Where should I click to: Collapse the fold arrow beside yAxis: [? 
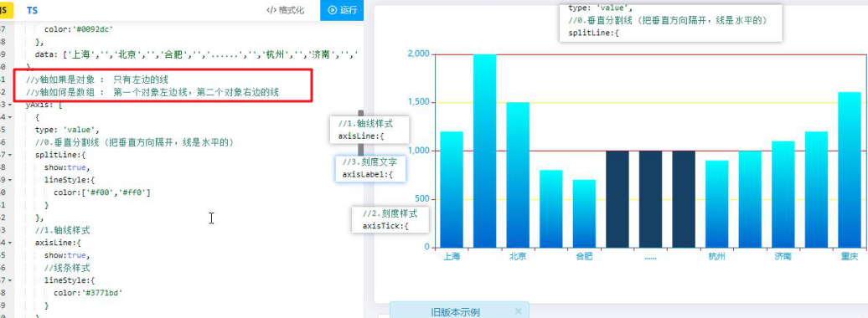click(10, 105)
